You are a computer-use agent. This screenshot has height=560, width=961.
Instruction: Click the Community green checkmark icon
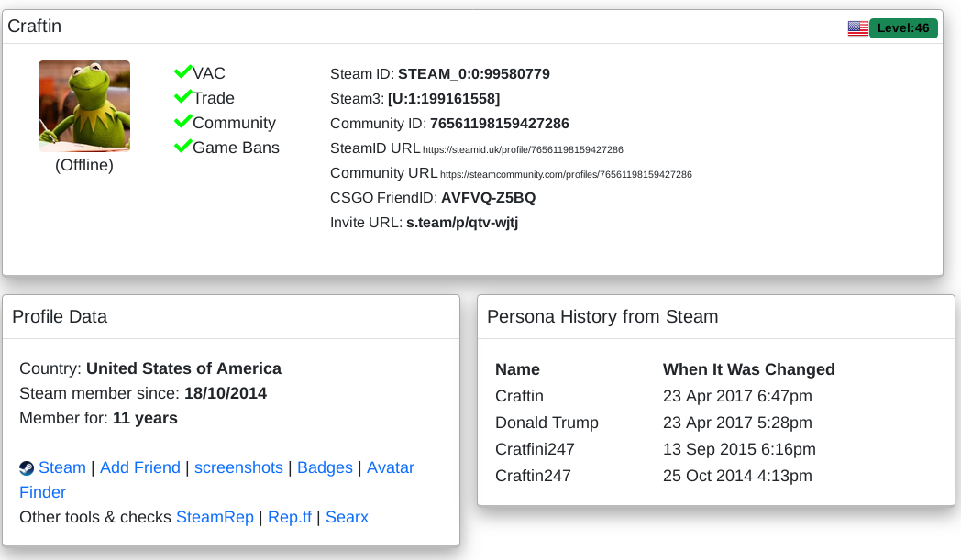click(182, 121)
